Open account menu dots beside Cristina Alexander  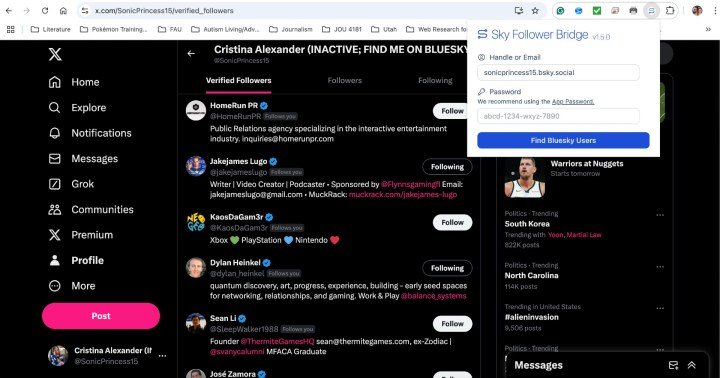tap(162, 356)
